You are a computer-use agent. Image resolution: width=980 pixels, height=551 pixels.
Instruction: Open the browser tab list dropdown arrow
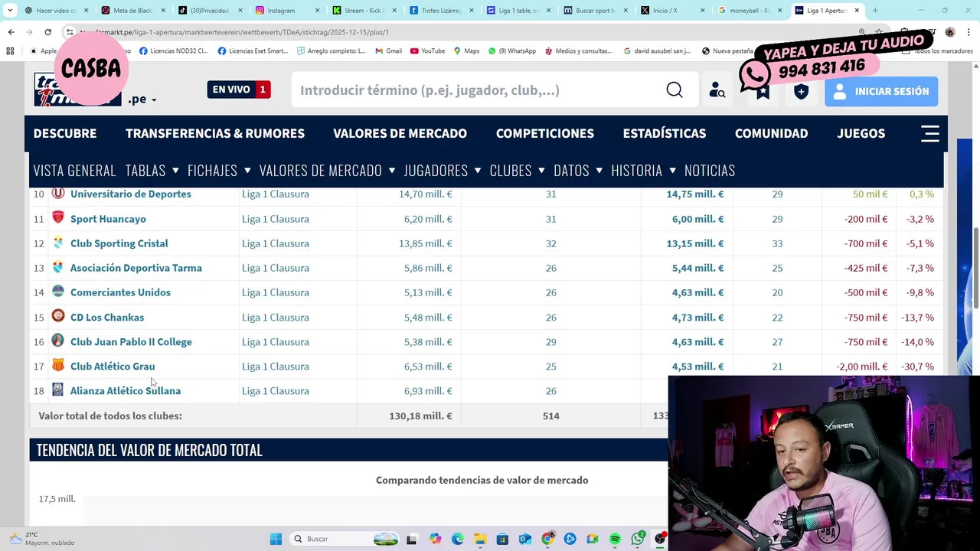click(x=10, y=11)
